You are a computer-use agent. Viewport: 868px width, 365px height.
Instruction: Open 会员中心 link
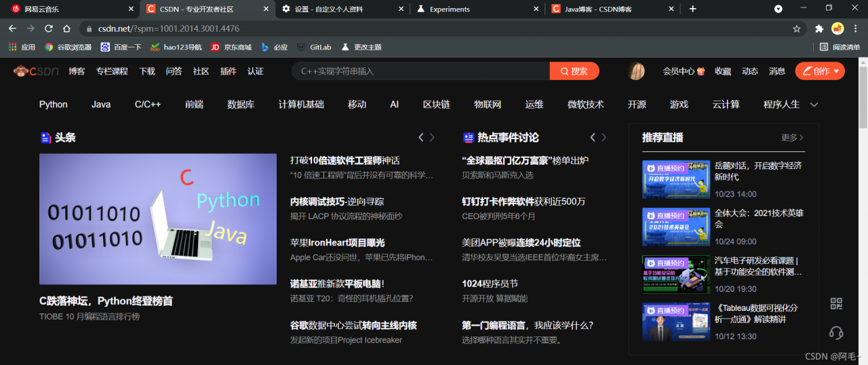coord(684,71)
